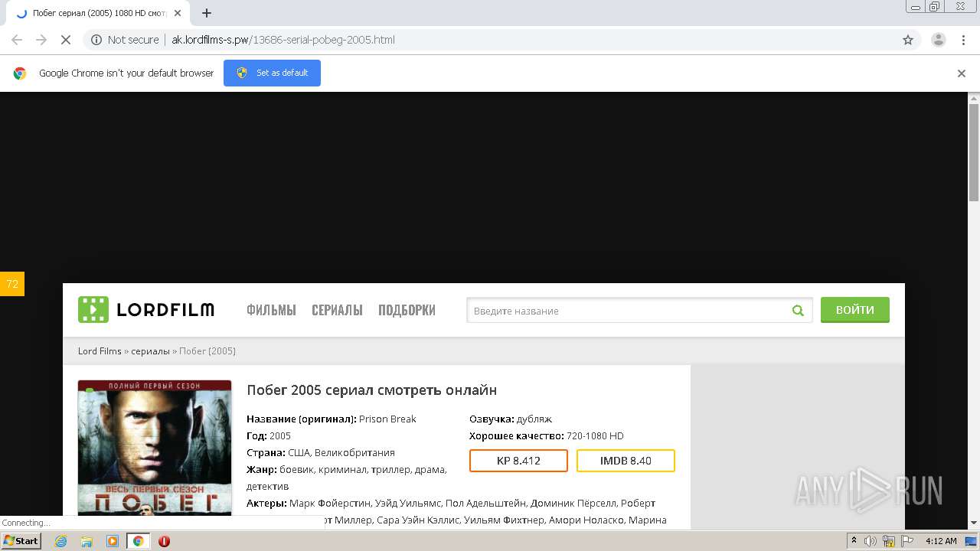
Task: Go back to previous page
Action: (17, 40)
